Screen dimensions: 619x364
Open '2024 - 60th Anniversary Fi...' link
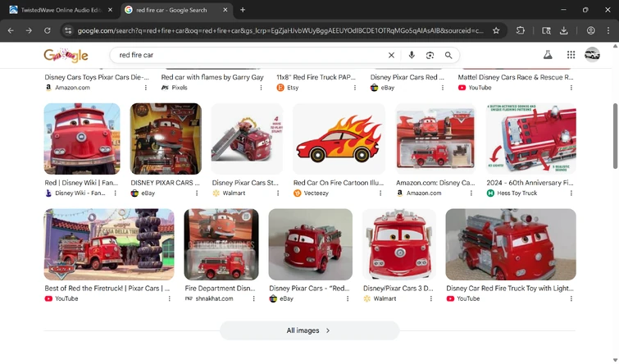pos(530,183)
